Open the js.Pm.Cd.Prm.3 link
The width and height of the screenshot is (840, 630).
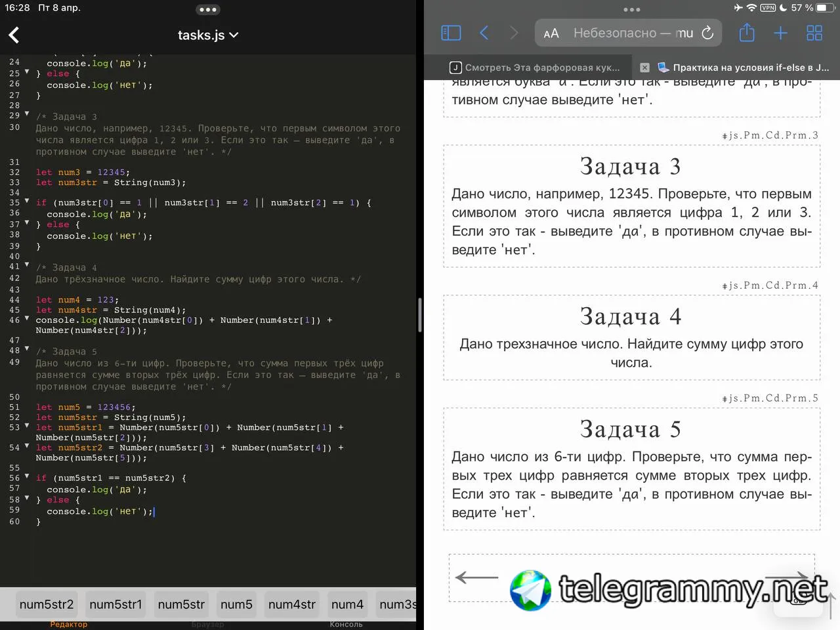pyautogui.click(x=770, y=136)
